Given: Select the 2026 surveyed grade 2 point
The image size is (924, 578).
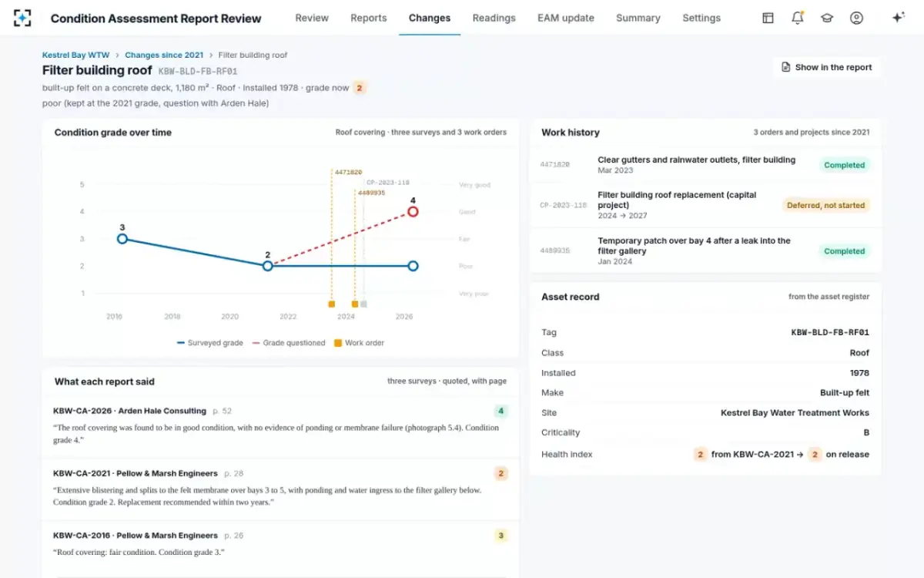Looking at the screenshot, I should click(x=413, y=266).
